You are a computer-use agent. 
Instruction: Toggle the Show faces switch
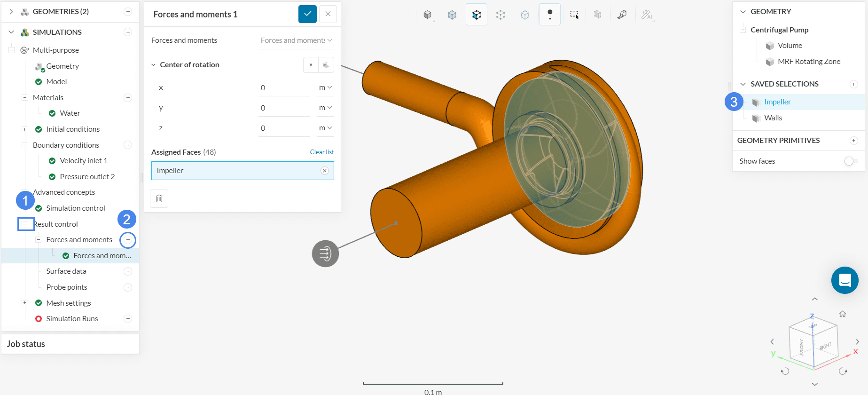pyautogui.click(x=851, y=161)
